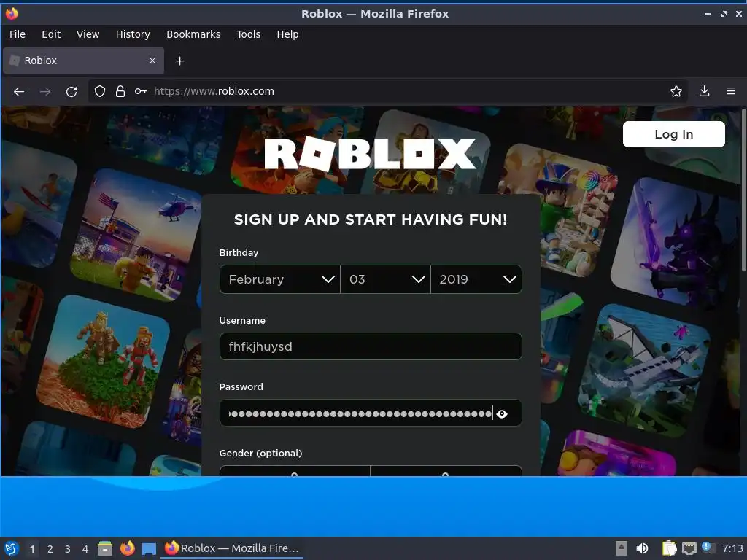Image resolution: width=747 pixels, height=560 pixels.
Task: Expand the birthday day dropdown showing 03
Action: 385,279
